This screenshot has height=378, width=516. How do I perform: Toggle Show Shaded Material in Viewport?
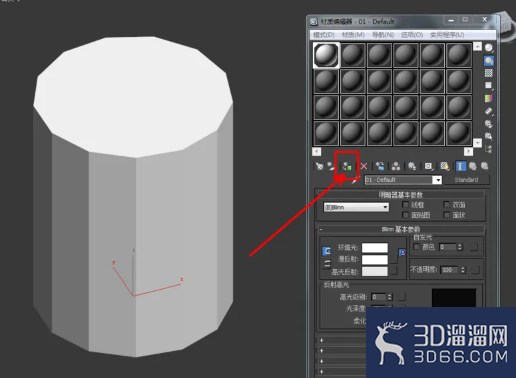[445, 166]
